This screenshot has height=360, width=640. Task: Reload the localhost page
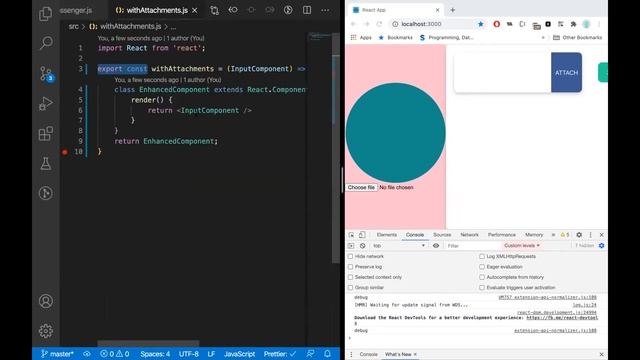(379, 24)
